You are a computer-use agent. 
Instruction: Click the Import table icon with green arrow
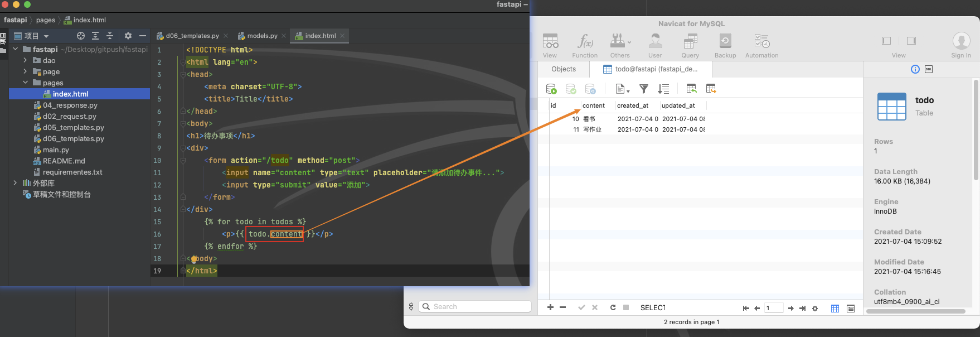click(692, 89)
